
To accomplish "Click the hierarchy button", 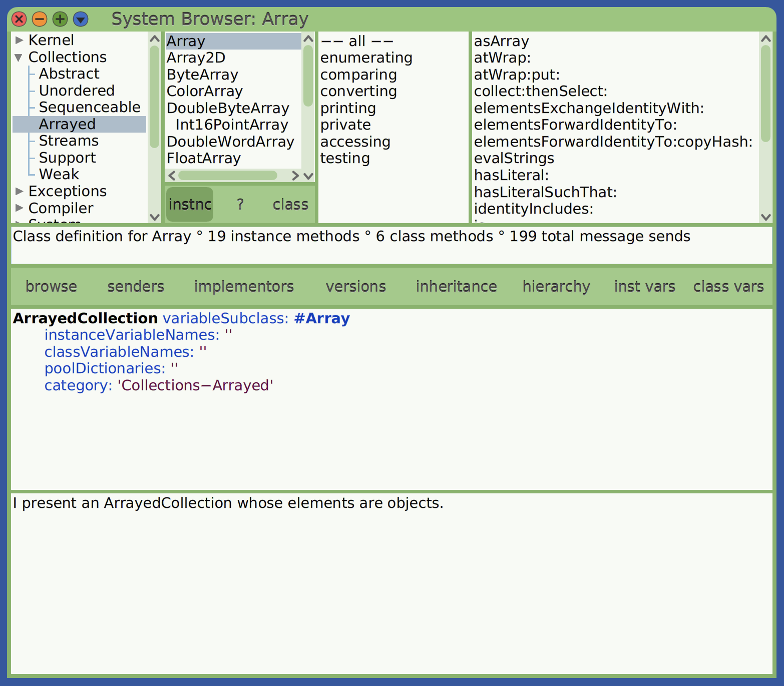I will tap(556, 286).
